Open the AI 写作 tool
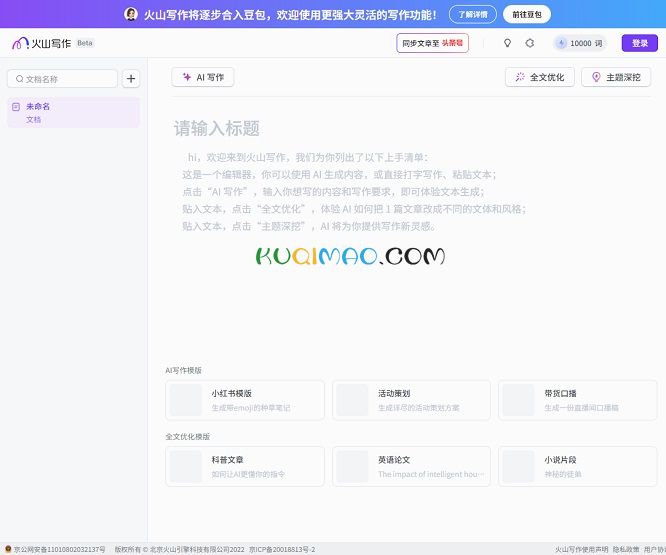 203,77
